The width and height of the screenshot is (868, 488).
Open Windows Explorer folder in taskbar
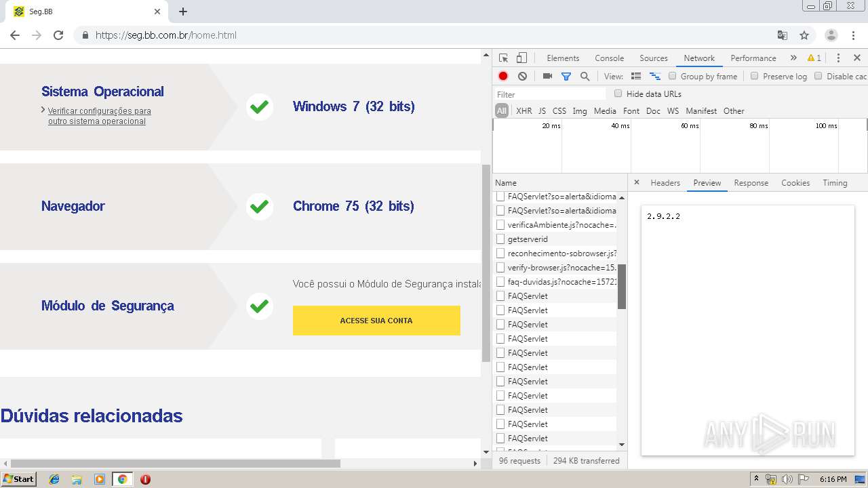point(77,479)
